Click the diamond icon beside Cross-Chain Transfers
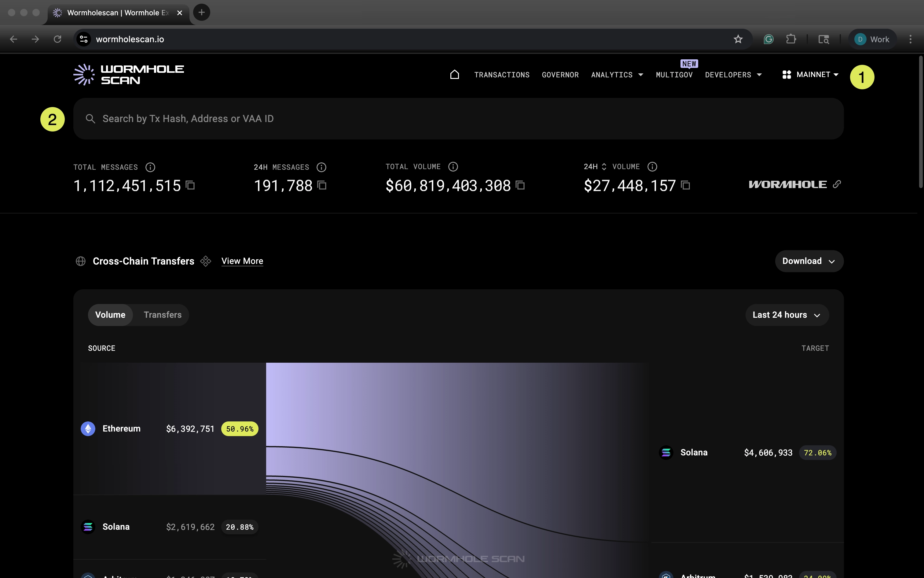 206,261
